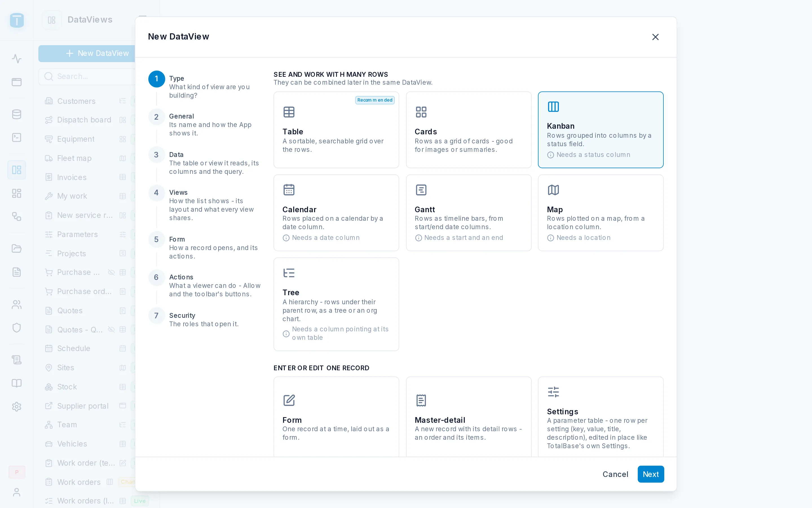Open the terminal console icon in rail
The width and height of the screenshot is (812, 508).
(x=16, y=137)
